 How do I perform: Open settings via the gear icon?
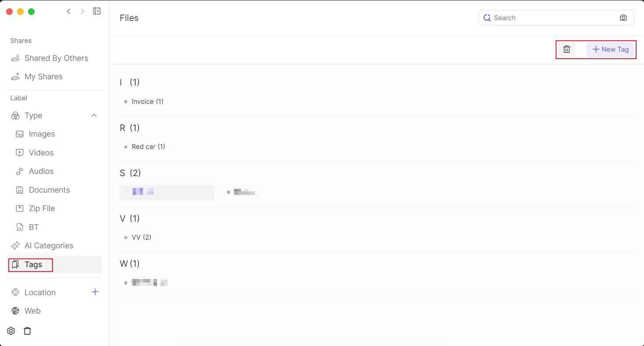pos(11,331)
